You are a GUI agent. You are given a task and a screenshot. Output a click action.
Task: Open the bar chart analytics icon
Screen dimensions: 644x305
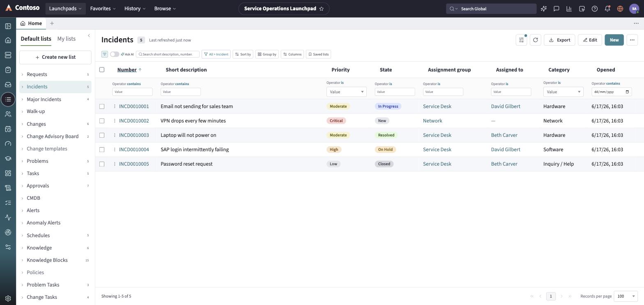(569, 9)
